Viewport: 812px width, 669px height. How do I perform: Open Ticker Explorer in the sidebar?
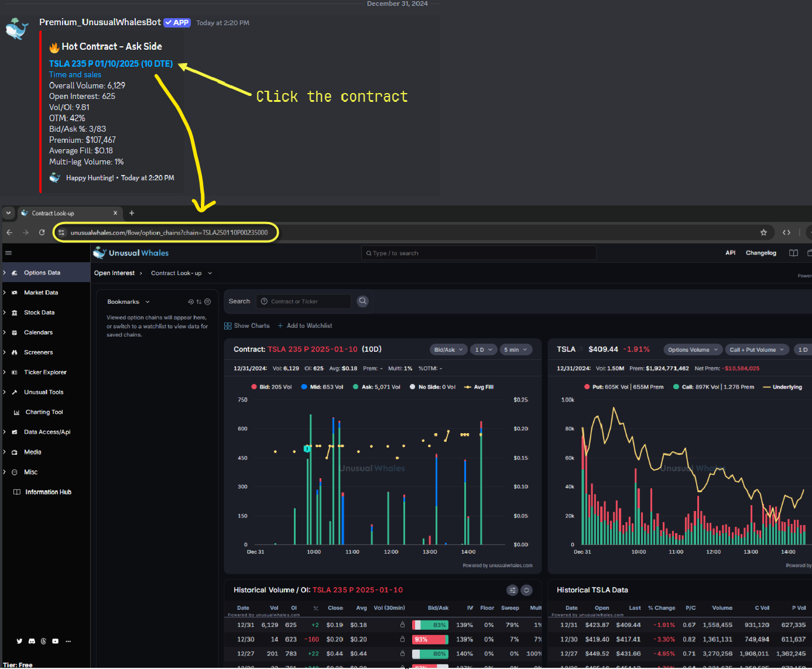click(x=45, y=372)
